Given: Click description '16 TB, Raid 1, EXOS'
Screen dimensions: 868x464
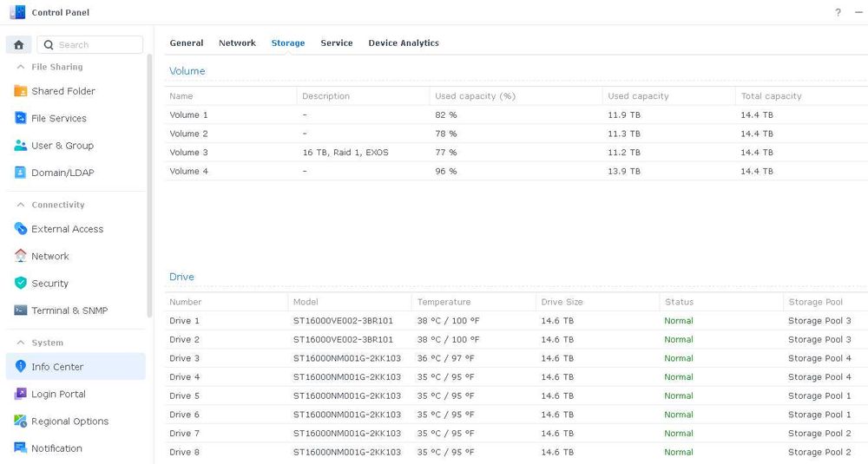Looking at the screenshot, I should [345, 153].
